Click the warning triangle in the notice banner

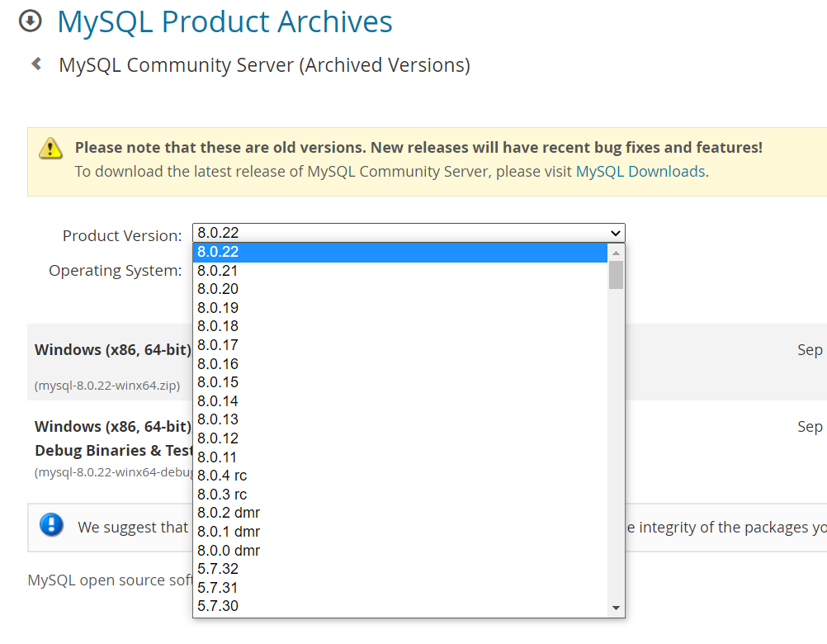[50, 149]
